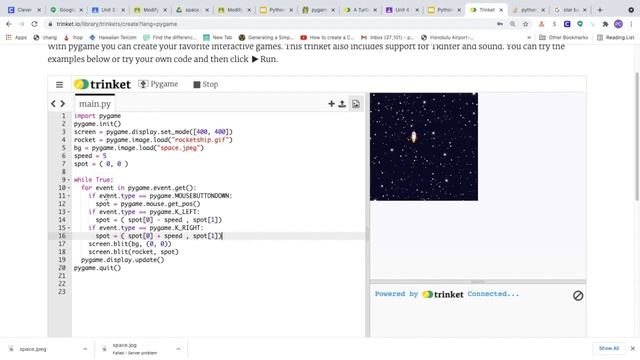
Task: Open the Hawaiian Telcom bookmark
Action: click(113, 38)
